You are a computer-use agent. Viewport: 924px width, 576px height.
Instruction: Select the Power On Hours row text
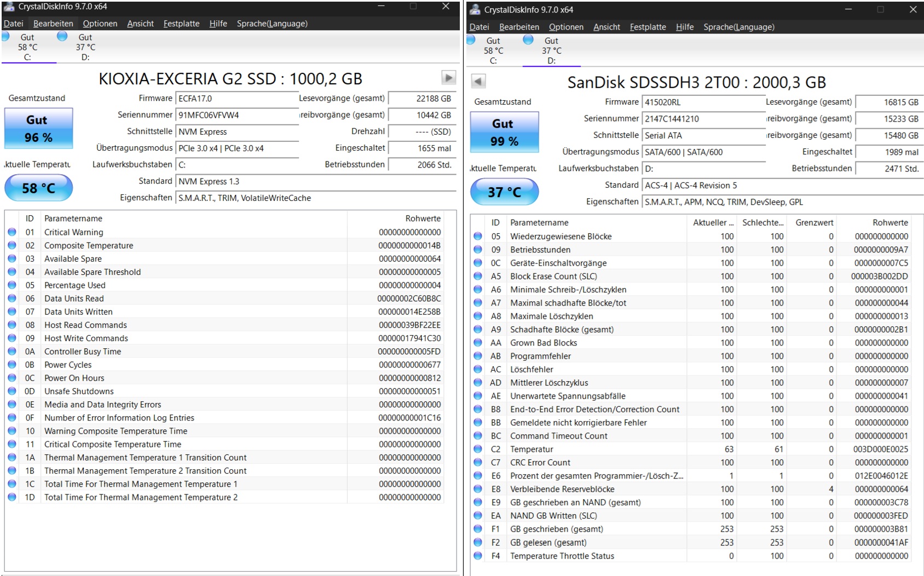[x=74, y=378]
